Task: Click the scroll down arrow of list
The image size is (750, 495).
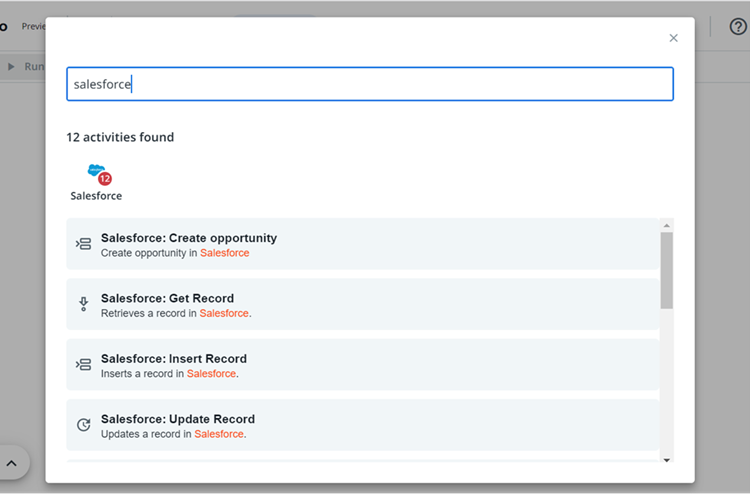Action: click(x=666, y=460)
